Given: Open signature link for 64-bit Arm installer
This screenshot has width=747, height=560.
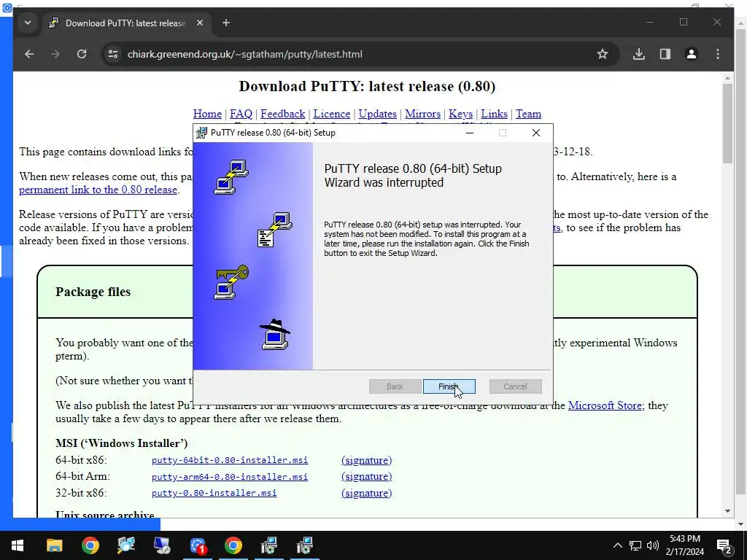Looking at the screenshot, I should (366, 477).
